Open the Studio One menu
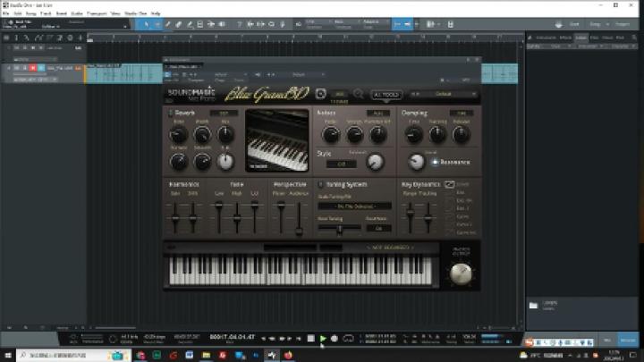The width and height of the screenshot is (644, 362). pyautogui.click(x=136, y=13)
